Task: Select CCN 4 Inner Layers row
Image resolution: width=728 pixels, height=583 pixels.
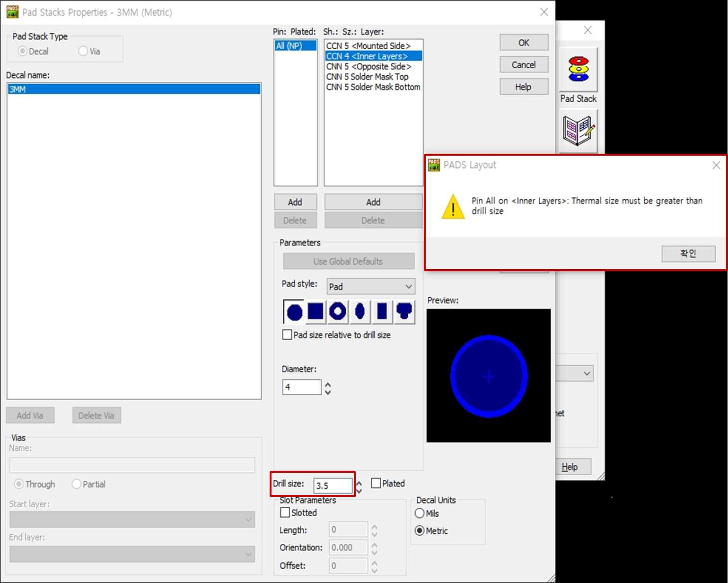Action: pos(373,56)
